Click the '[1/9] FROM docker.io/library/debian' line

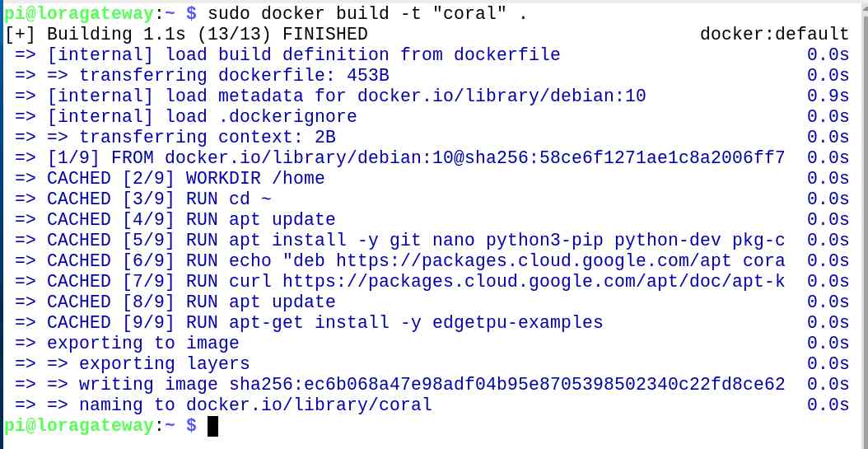tap(416, 158)
